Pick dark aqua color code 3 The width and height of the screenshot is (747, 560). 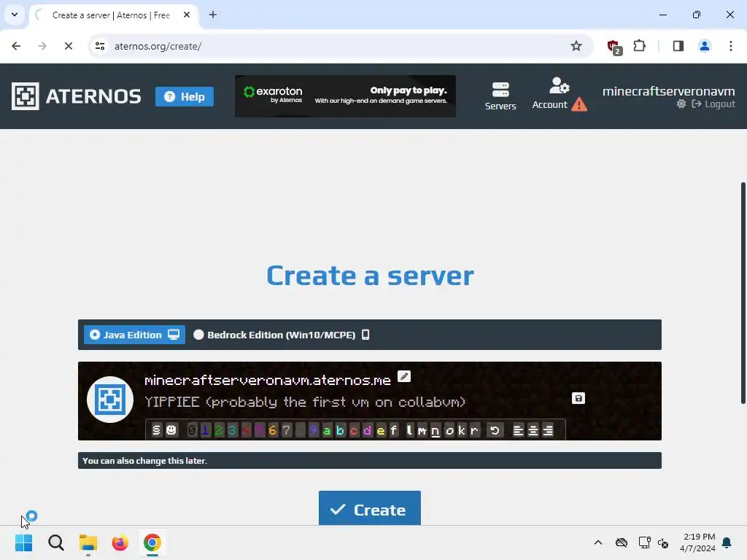[232, 430]
